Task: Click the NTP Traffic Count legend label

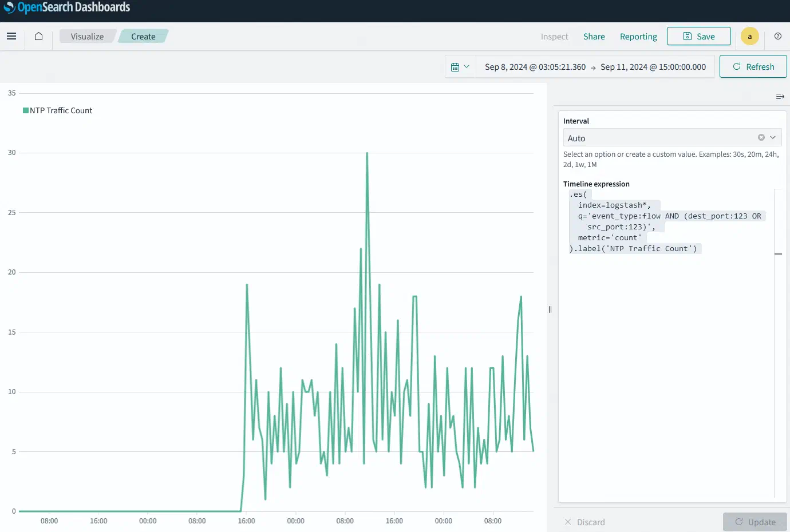Action: (61, 110)
